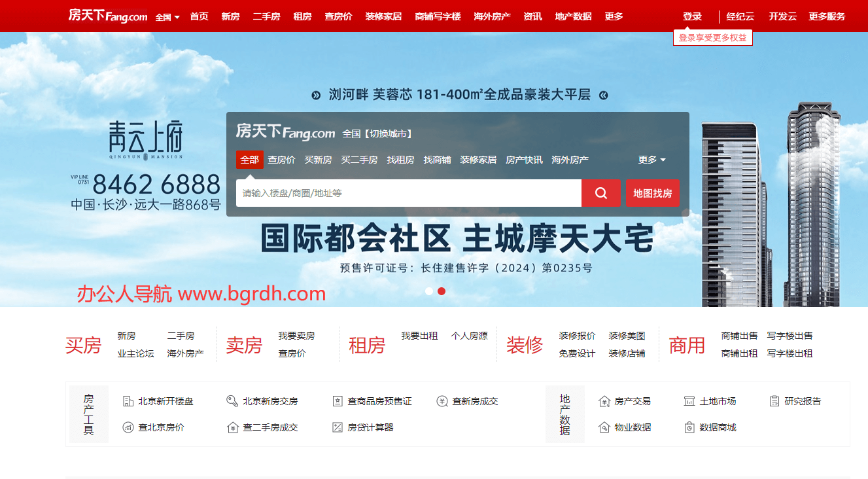
Task: Click the red magnifier search button
Action: tap(601, 193)
